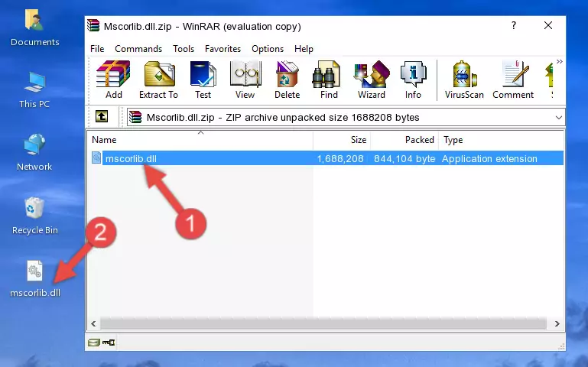Open the Options menu
The width and height of the screenshot is (588, 367).
(268, 49)
